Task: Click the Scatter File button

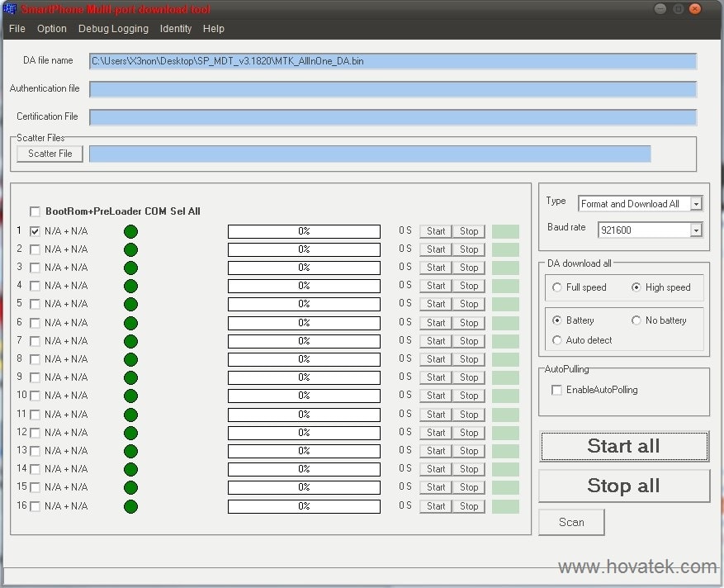Action: pyautogui.click(x=50, y=154)
